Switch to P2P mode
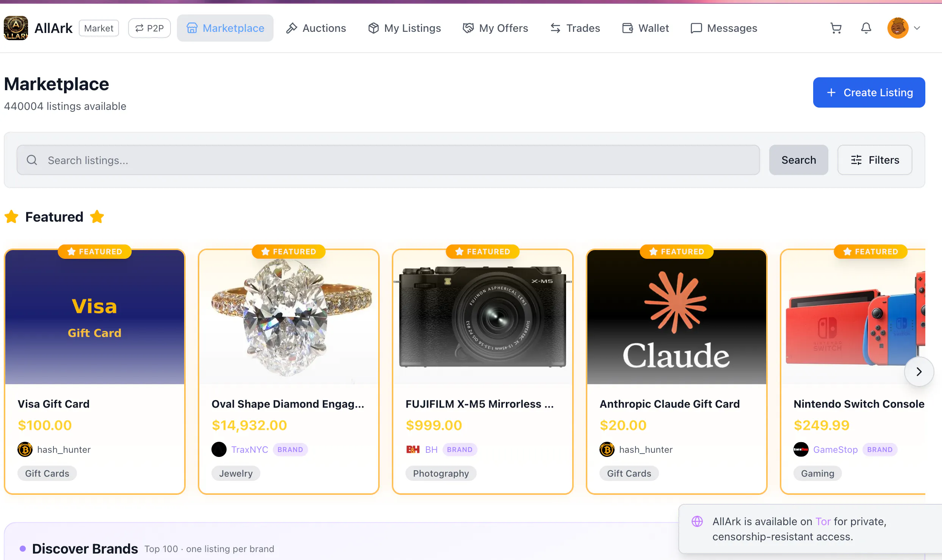The image size is (942, 560). [149, 28]
